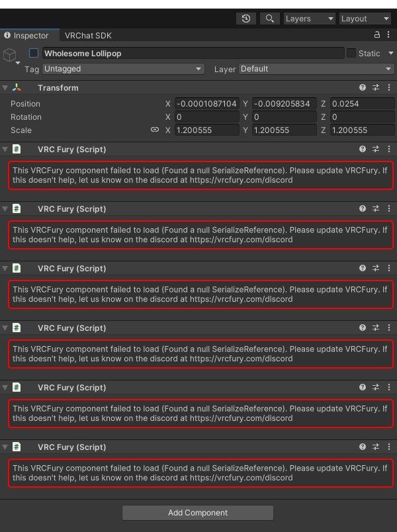Click the Rotation Y field
397x532 pixels.
285,117
